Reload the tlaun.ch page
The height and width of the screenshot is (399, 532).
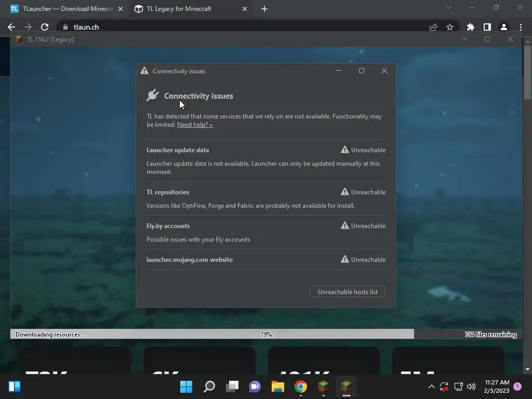click(x=45, y=27)
